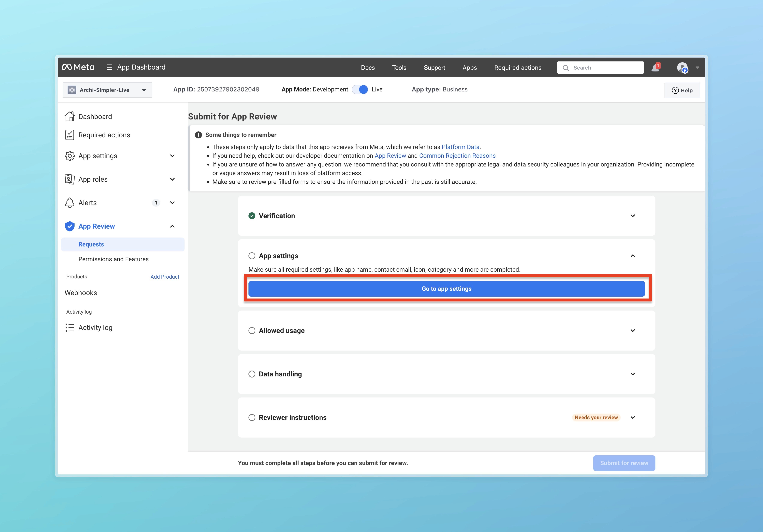This screenshot has width=763, height=532.
Task: Select the Allowed usage radio circle
Action: pyautogui.click(x=252, y=330)
